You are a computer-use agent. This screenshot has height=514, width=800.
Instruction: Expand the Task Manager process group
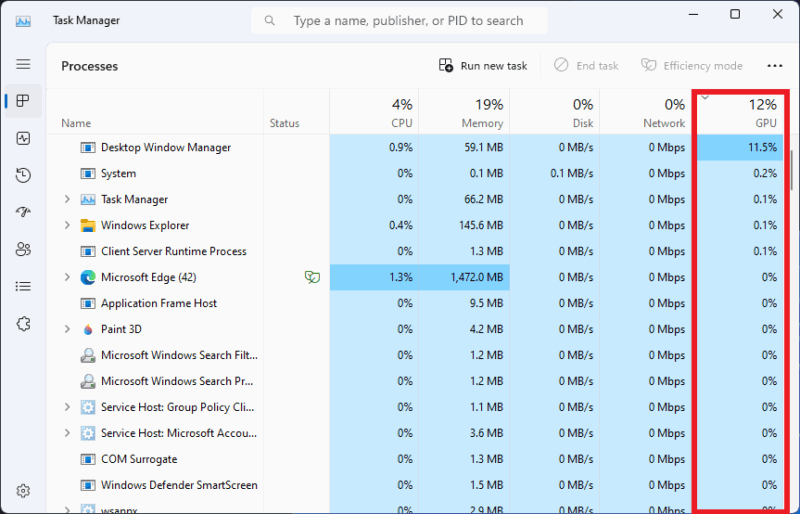pyautogui.click(x=67, y=199)
